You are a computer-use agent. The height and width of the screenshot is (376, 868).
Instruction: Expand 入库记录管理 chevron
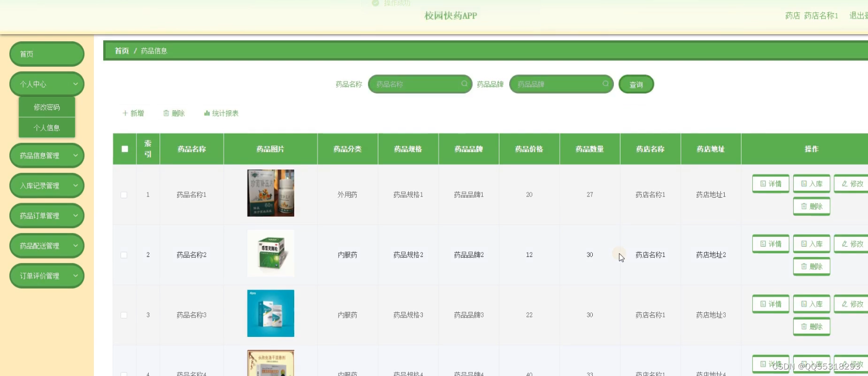click(x=75, y=186)
